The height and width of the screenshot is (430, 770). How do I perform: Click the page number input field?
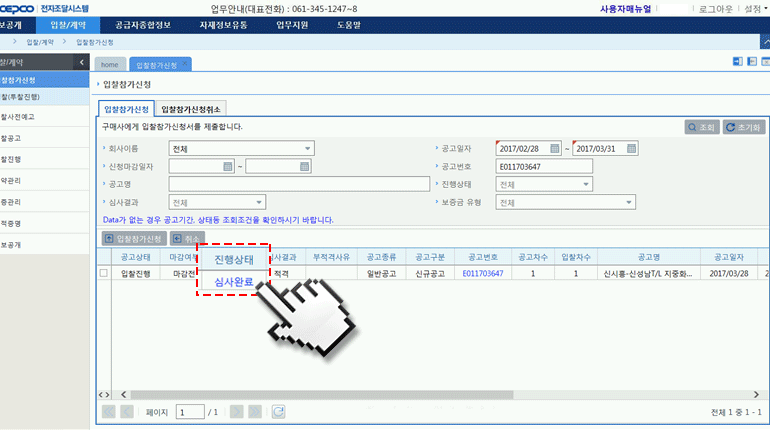pos(190,412)
